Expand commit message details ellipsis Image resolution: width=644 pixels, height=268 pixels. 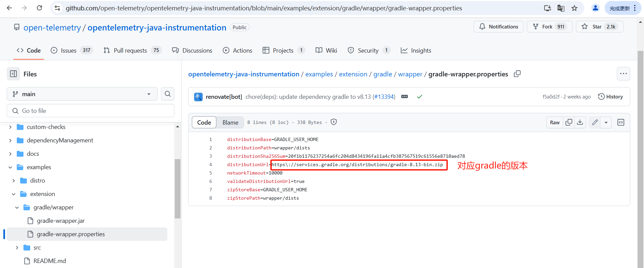click(x=405, y=97)
